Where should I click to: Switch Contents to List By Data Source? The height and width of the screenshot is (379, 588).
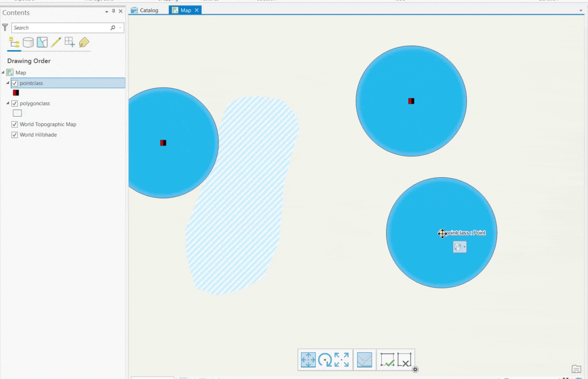pos(27,42)
